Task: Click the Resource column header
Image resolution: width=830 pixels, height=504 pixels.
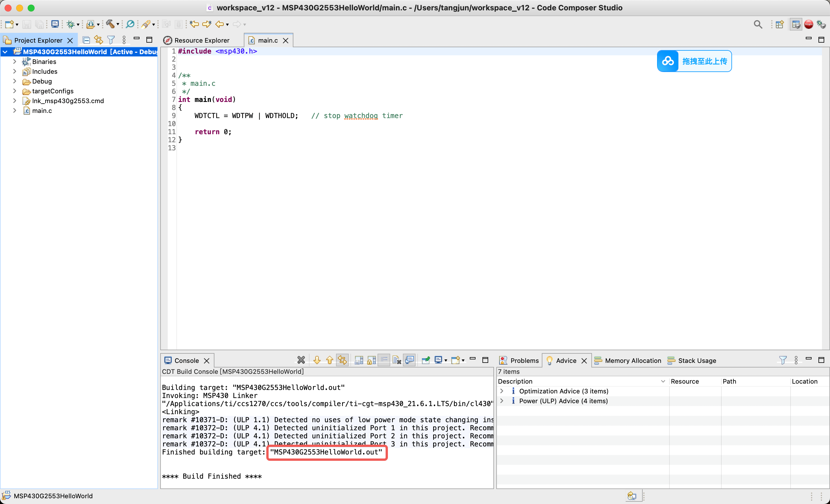Action: 695,381
